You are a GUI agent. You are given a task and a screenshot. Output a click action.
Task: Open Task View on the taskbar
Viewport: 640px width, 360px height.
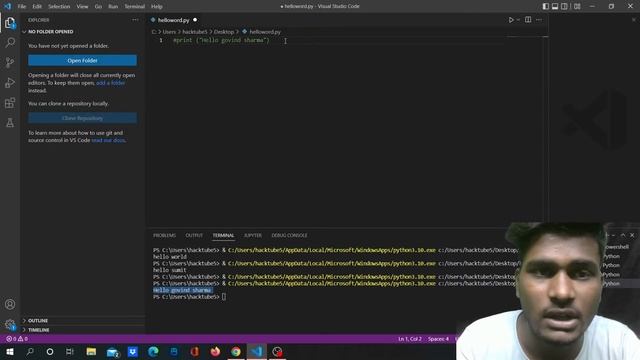pos(70,352)
